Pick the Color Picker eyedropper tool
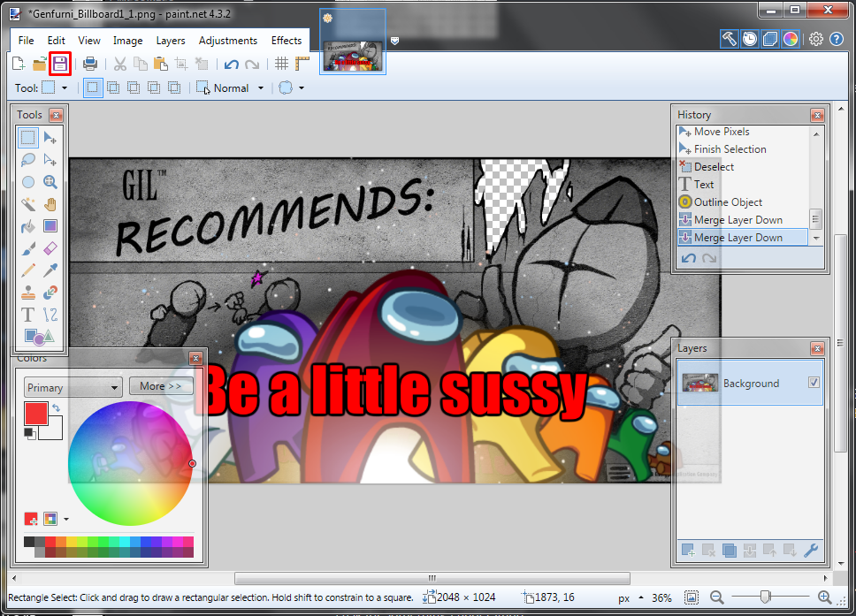Screen dimensions: 856x616 point(50,270)
